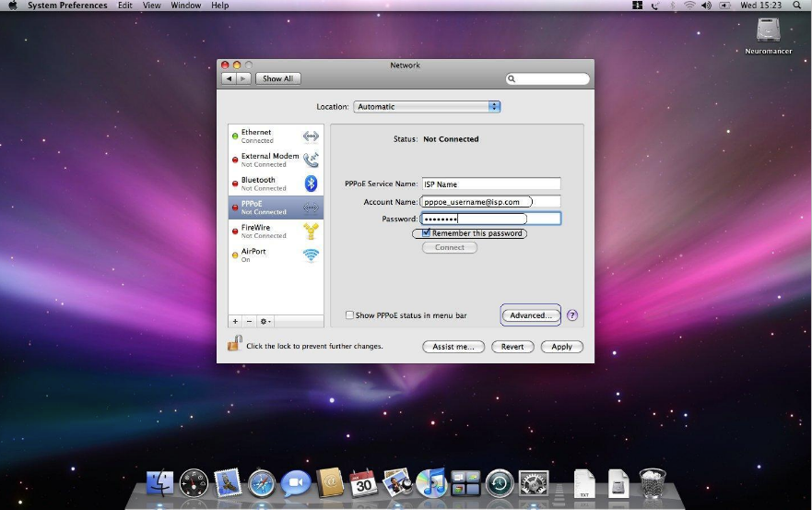The height and width of the screenshot is (510, 812).
Task: Select External Modem service
Action: tap(276, 160)
